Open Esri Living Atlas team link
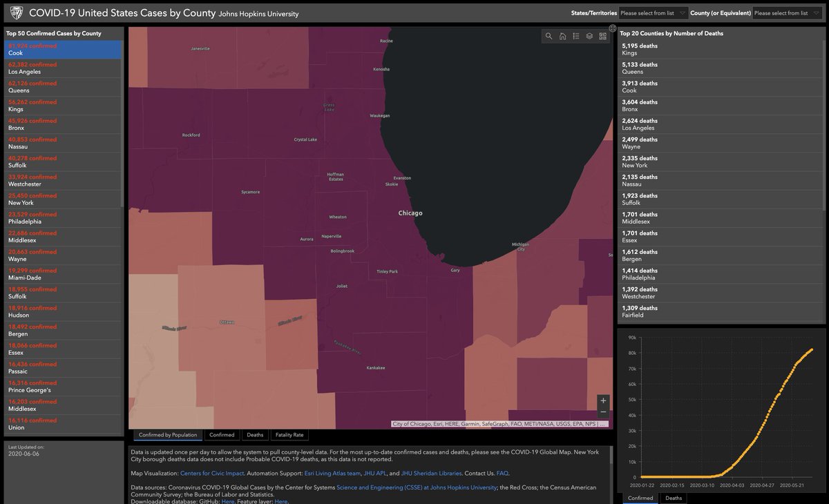Viewport: 829px width, 504px height. tap(333, 473)
